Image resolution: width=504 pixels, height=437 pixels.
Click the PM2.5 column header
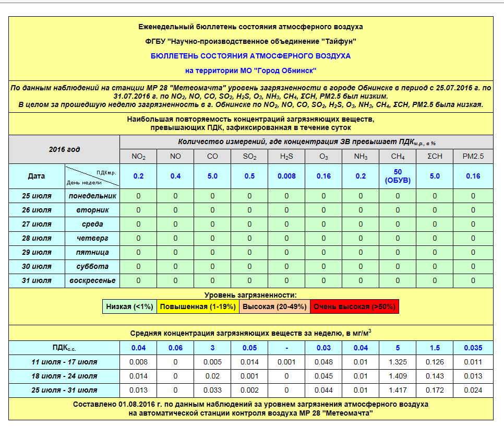[x=473, y=156]
